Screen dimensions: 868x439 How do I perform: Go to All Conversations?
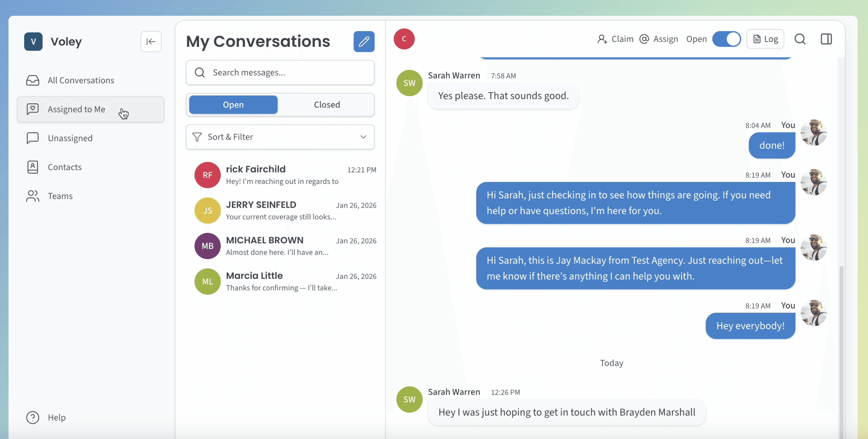coord(81,80)
